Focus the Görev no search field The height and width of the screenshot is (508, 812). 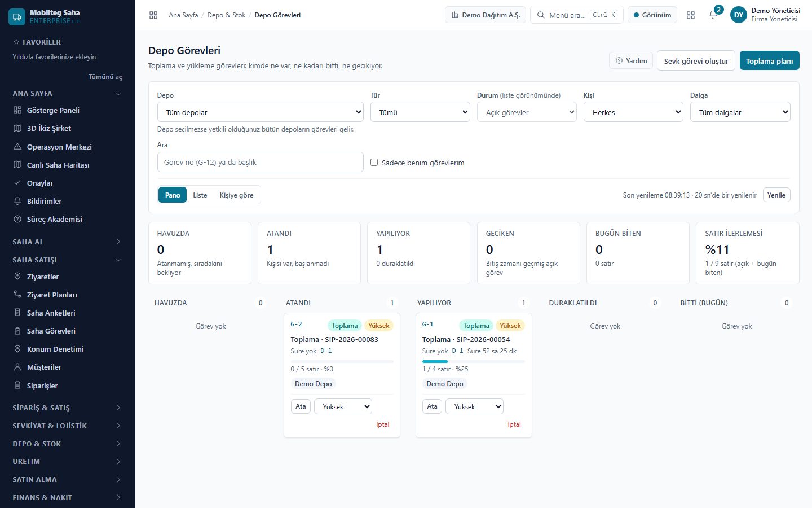(x=261, y=162)
